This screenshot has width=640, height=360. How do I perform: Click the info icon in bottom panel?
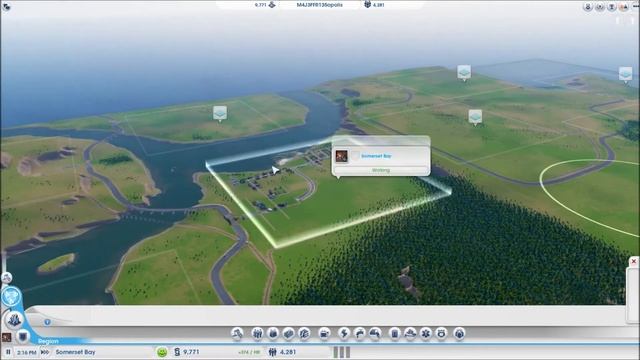coord(47,322)
